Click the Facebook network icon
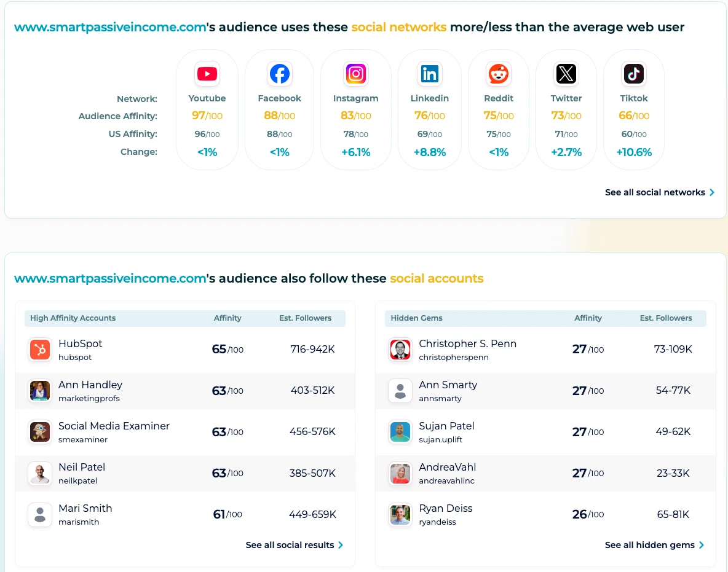Screen dimensions: 728x572 [280, 74]
